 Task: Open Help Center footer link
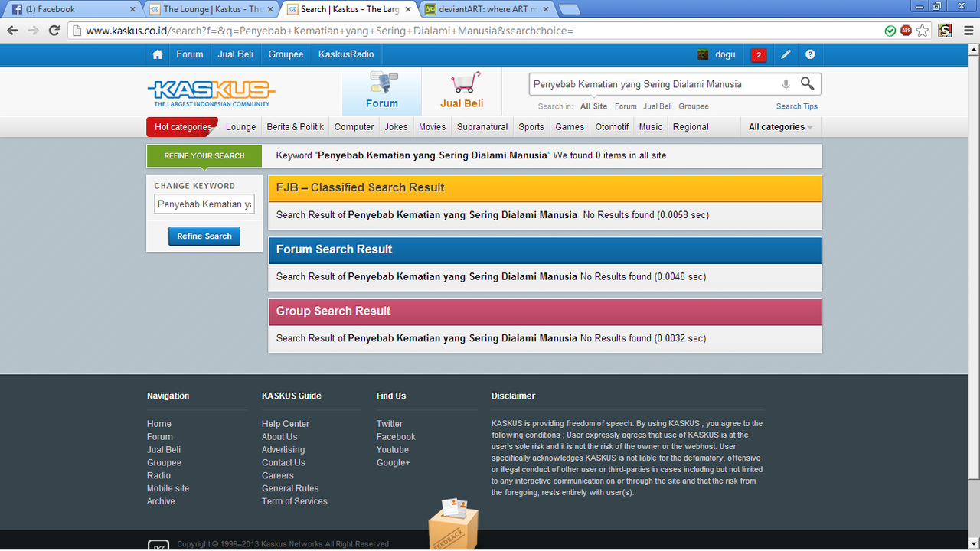click(x=286, y=424)
